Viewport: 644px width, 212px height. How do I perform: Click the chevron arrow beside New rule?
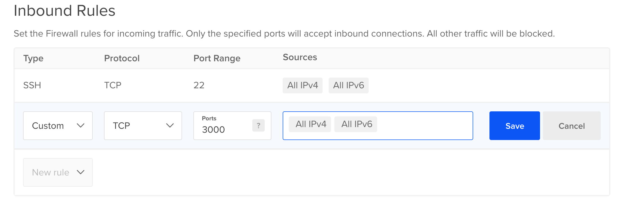pyautogui.click(x=81, y=172)
